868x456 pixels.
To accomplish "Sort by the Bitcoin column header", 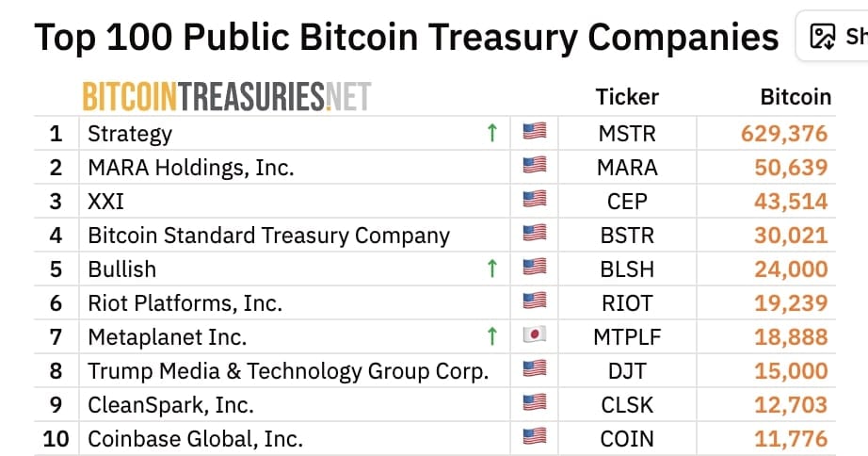I will pyautogui.click(x=796, y=97).
